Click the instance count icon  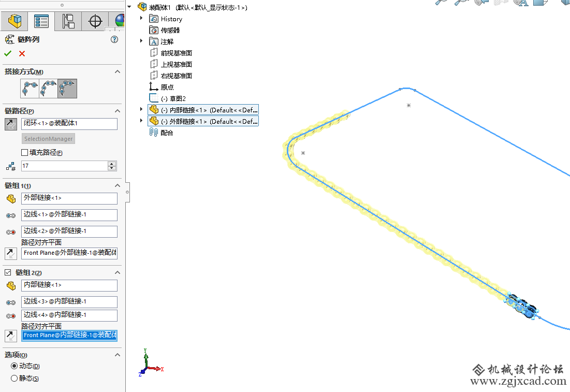click(10, 167)
